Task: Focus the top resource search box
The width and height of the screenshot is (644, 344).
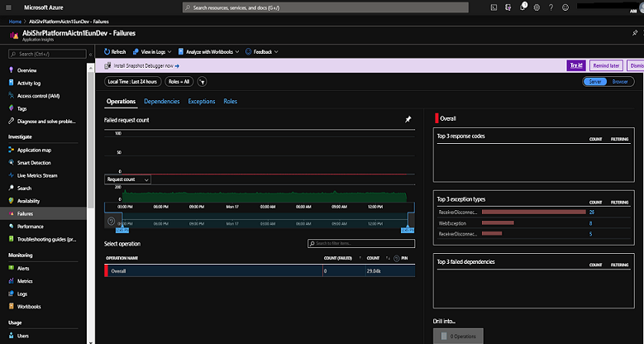Action: [x=325, y=7]
